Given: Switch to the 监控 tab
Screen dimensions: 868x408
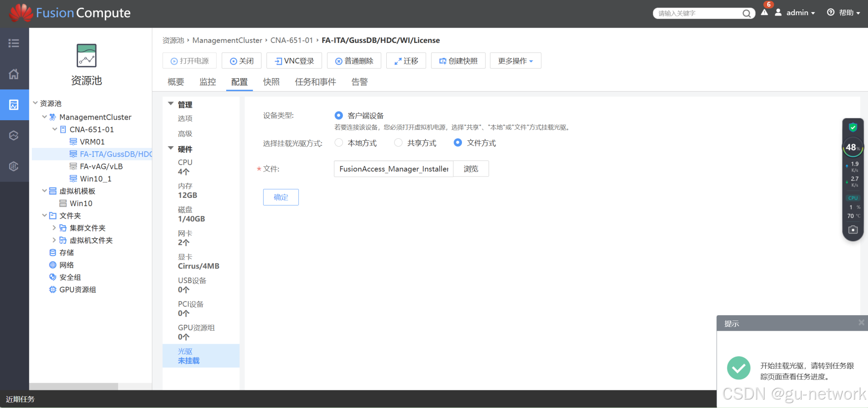Looking at the screenshot, I should click(x=208, y=82).
